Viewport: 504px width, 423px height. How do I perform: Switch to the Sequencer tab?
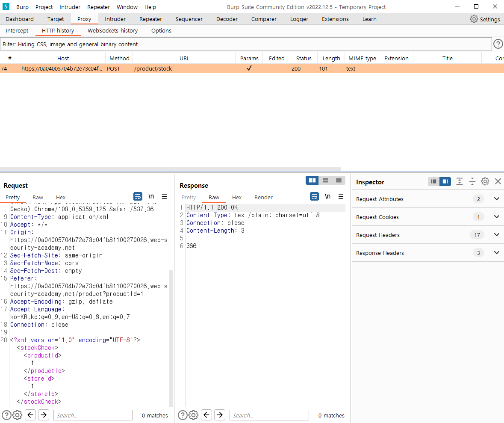click(x=189, y=19)
